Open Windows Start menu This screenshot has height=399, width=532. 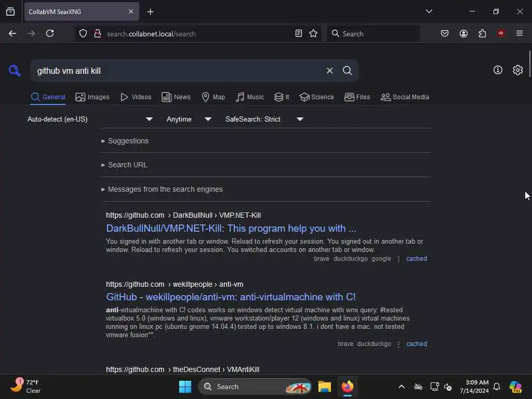pos(185,387)
